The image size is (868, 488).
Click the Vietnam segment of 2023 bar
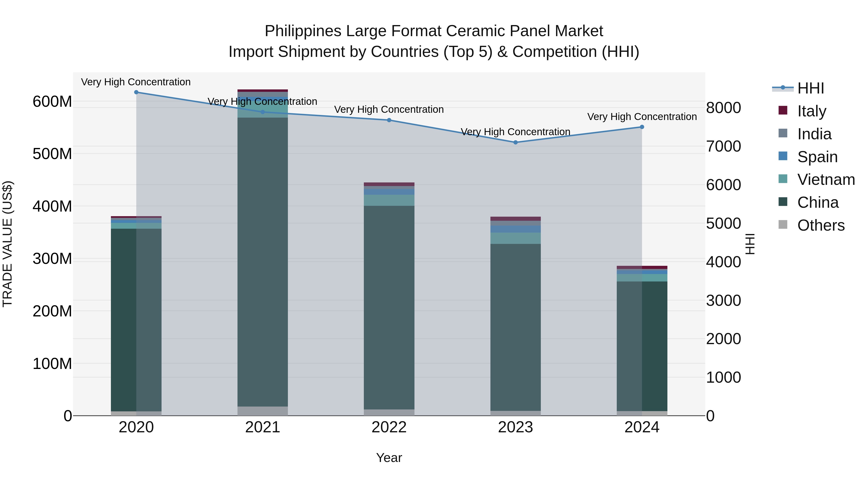(515, 238)
